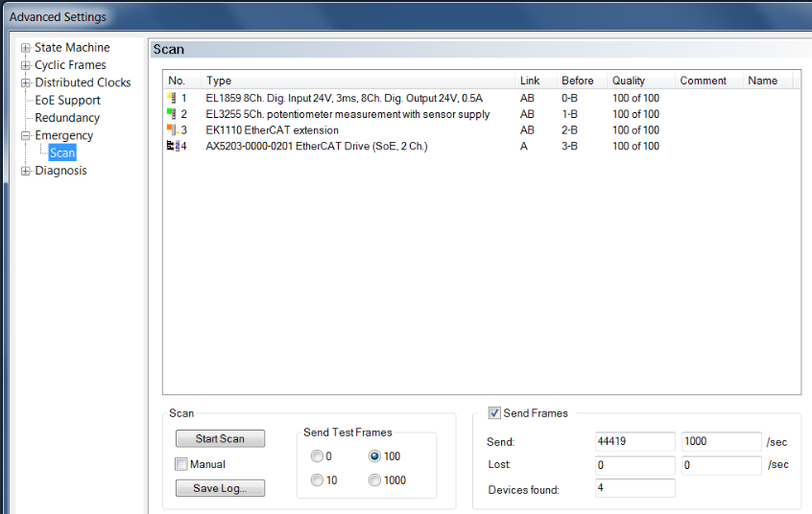Expand the State Machine tree node
Screen dimensions: 812x514
pos(25,48)
